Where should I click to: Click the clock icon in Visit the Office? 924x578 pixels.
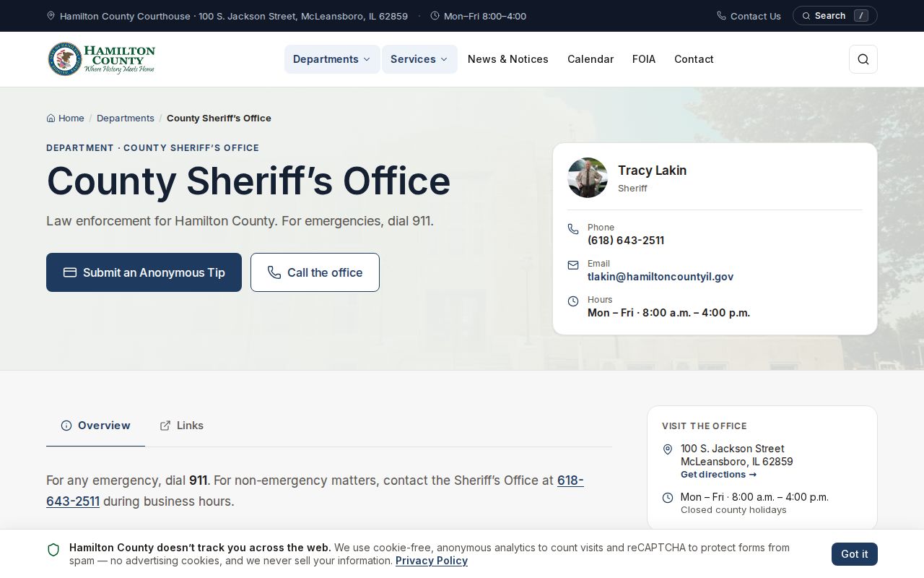(x=668, y=498)
